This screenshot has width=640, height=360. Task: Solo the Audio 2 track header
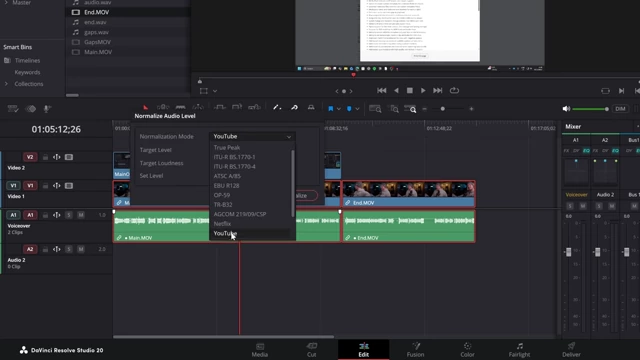pyautogui.click(x=69, y=249)
